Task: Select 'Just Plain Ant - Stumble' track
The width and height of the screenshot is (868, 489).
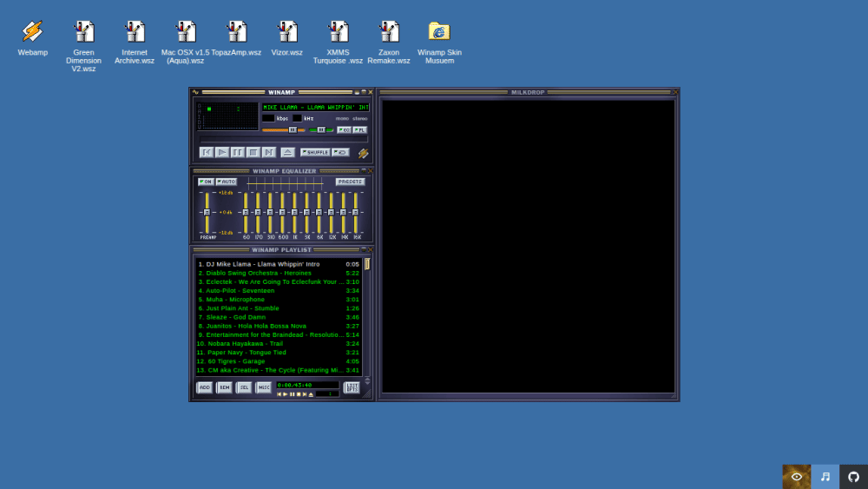Action: tap(279, 308)
